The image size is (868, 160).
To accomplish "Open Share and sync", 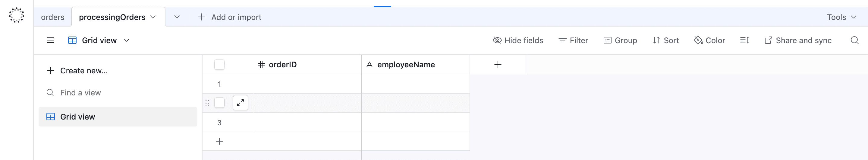I will [798, 40].
